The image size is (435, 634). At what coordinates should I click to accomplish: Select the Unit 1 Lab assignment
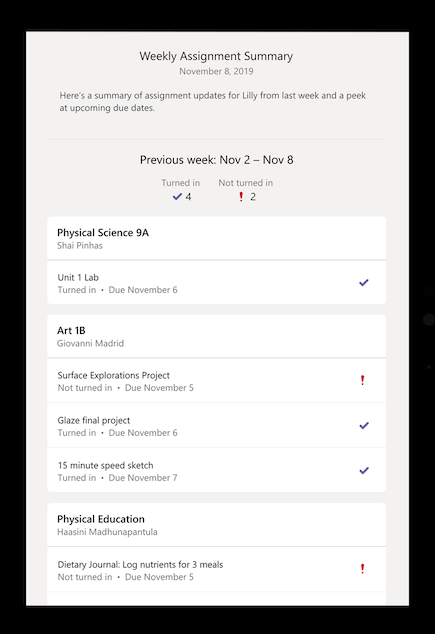pyautogui.click(x=217, y=283)
